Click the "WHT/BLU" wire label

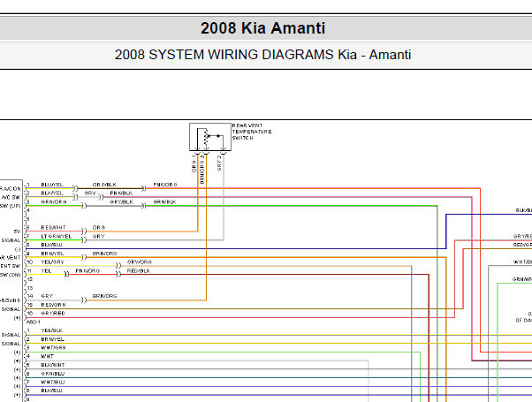pyautogui.click(x=53, y=382)
